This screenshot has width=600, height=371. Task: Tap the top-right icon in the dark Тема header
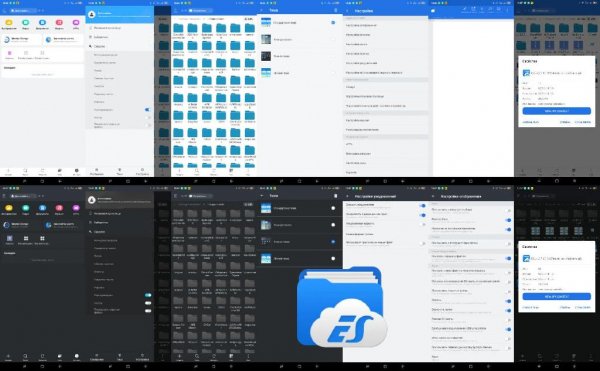(336, 196)
